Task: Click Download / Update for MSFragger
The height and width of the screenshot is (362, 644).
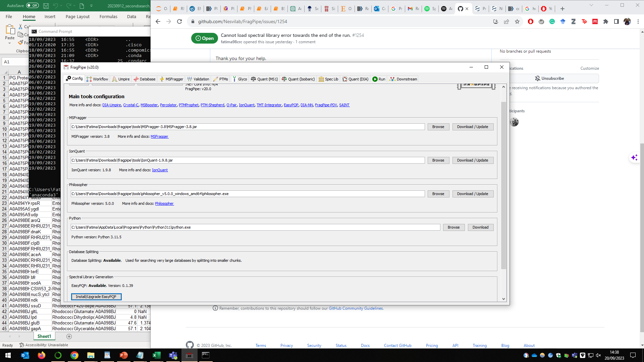Action: [x=473, y=127]
